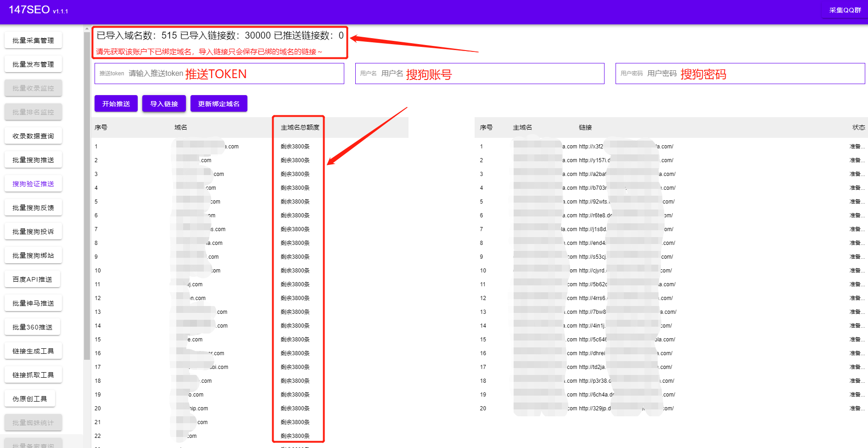Screen dimensions: 868x448
Task: Open 批量360推送 page
Action: tap(32, 327)
